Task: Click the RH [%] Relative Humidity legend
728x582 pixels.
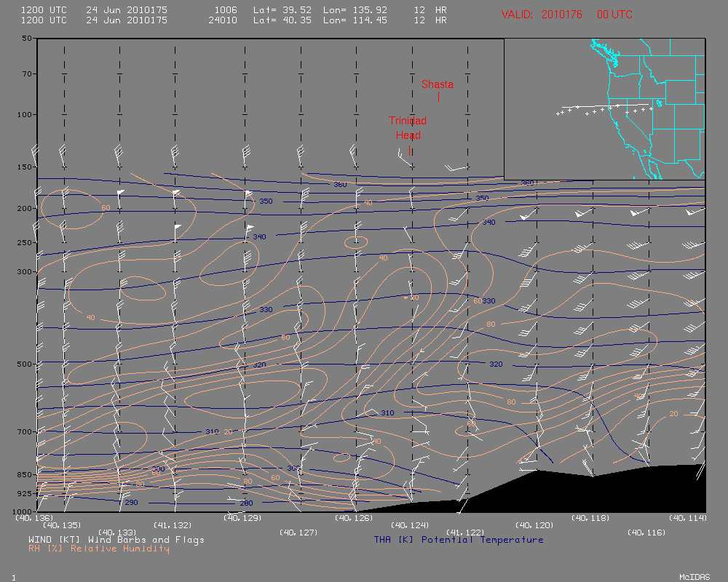Action: [x=99, y=549]
